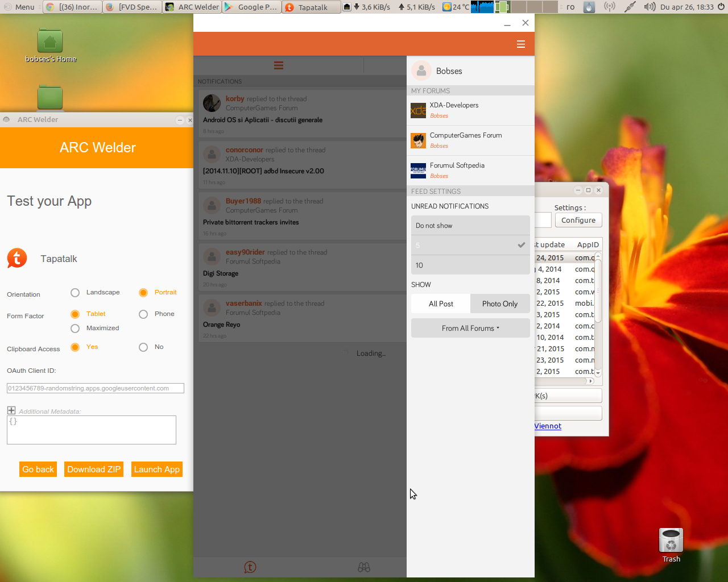
Task: Click the network wireless tray icon
Action: [x=609, y=7]
